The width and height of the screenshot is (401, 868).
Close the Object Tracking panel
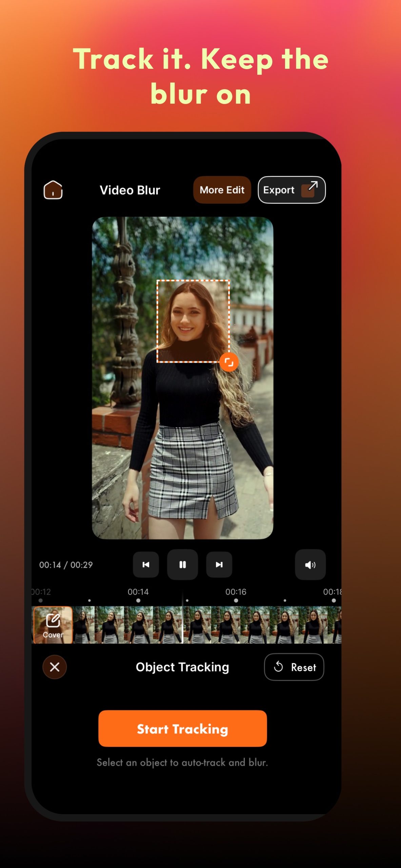tap(55, 667)
